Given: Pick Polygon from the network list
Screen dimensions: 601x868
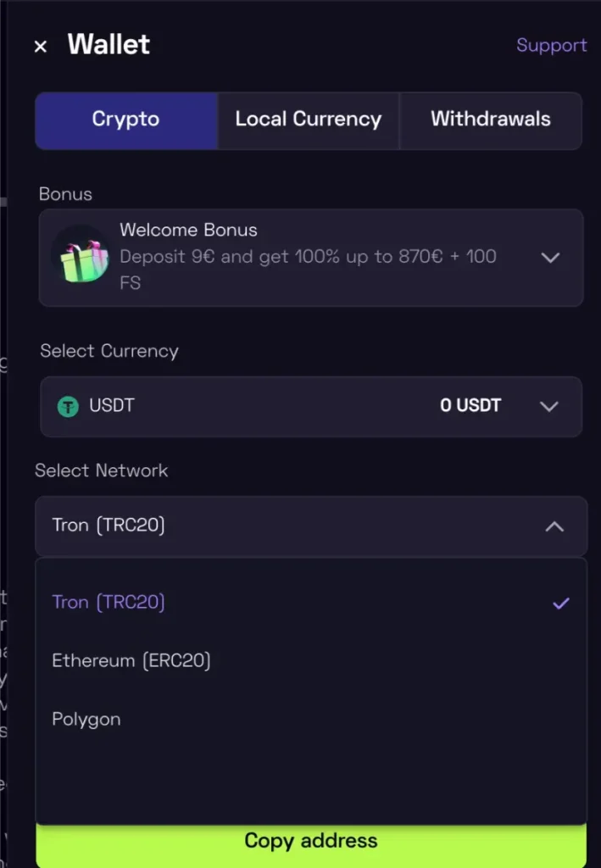Looking at the screenshot, I should click(x=86, y=720).
